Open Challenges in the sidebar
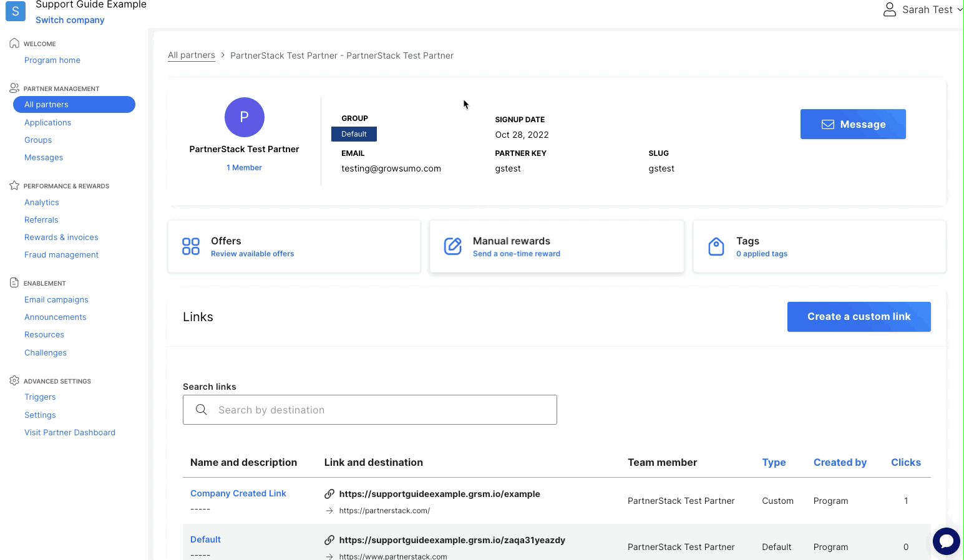 [x=46, y=353]
